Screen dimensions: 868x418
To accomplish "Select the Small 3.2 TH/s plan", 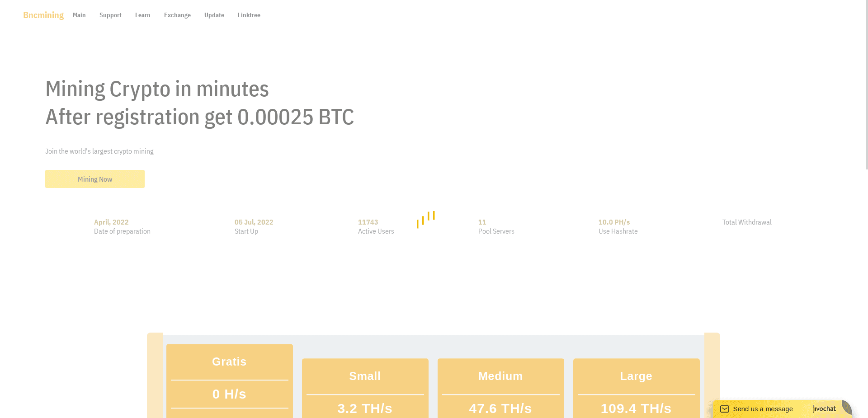I will (365, 389).
